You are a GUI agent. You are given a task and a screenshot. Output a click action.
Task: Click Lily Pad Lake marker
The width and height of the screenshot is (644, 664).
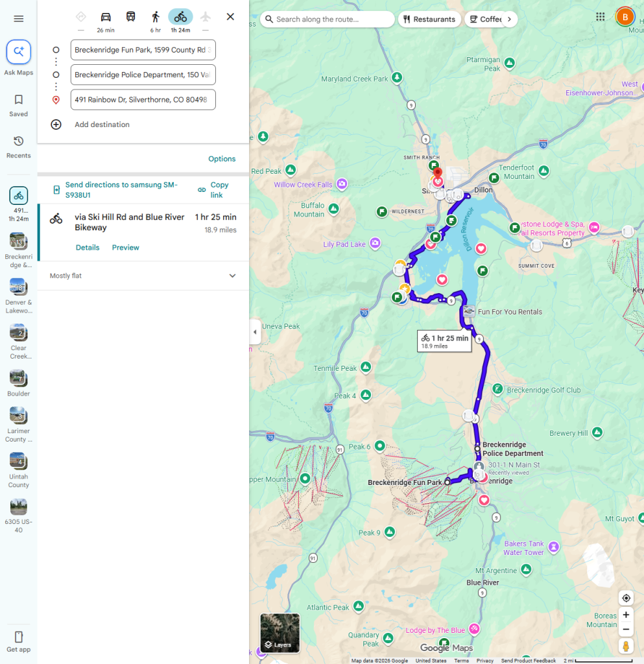click(375, 243)
